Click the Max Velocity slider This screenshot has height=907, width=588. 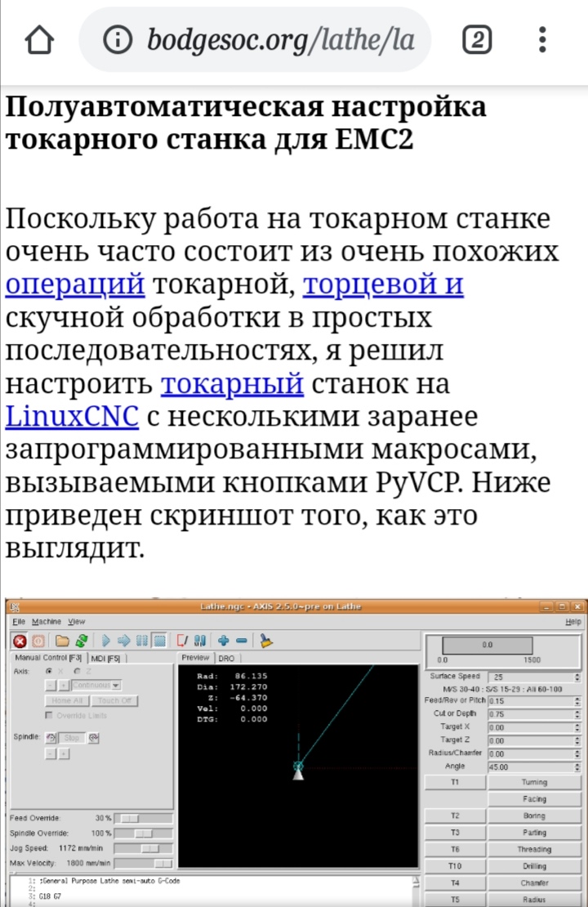[x=144, y=864]
